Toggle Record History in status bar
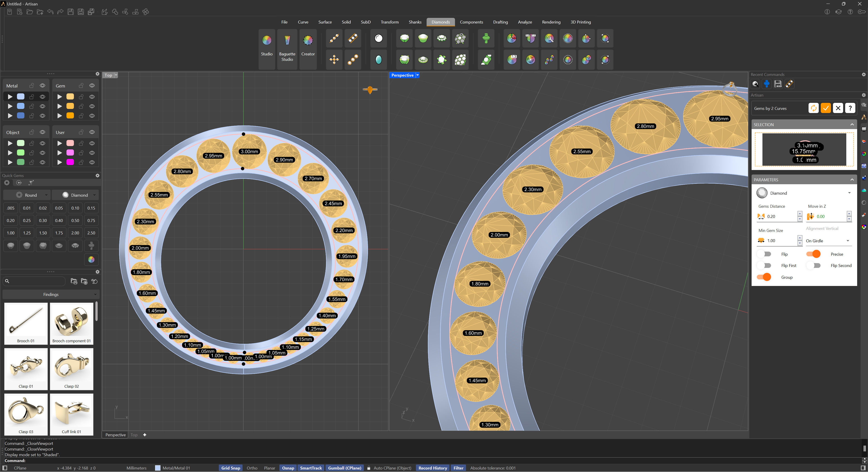868x472 pixels. pos(433,468)
